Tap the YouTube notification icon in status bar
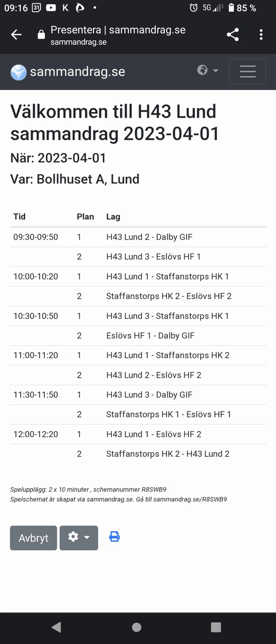Image resolution: width=276 pixels, height=644 pixels. click(x=51, y=8)
